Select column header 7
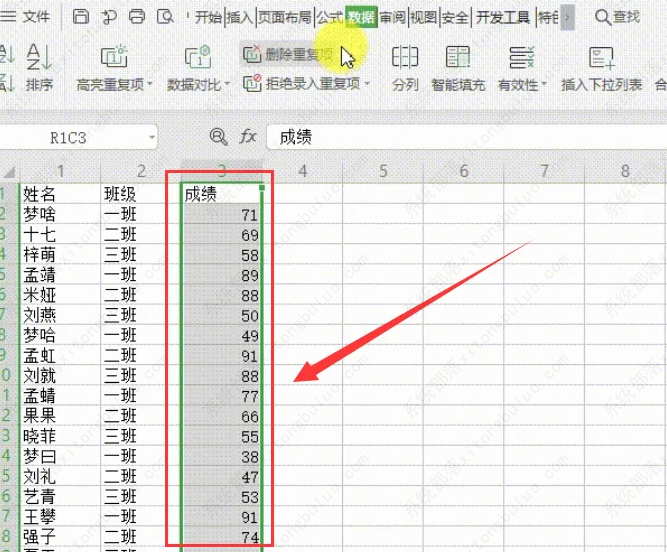 tap(544, 171)
